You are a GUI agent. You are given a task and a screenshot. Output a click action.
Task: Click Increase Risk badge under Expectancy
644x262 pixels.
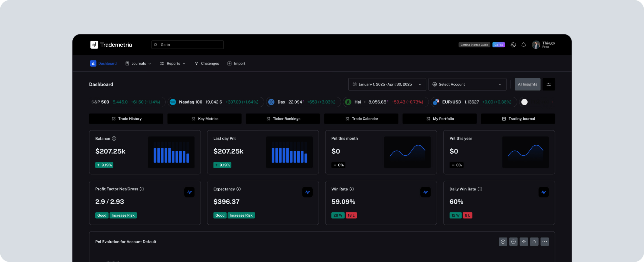(x=241, y=215)
